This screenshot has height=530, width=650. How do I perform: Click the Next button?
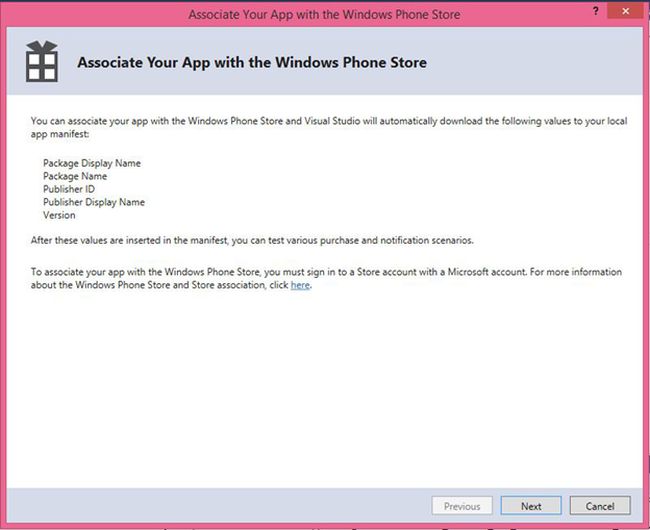coord(531,506)
